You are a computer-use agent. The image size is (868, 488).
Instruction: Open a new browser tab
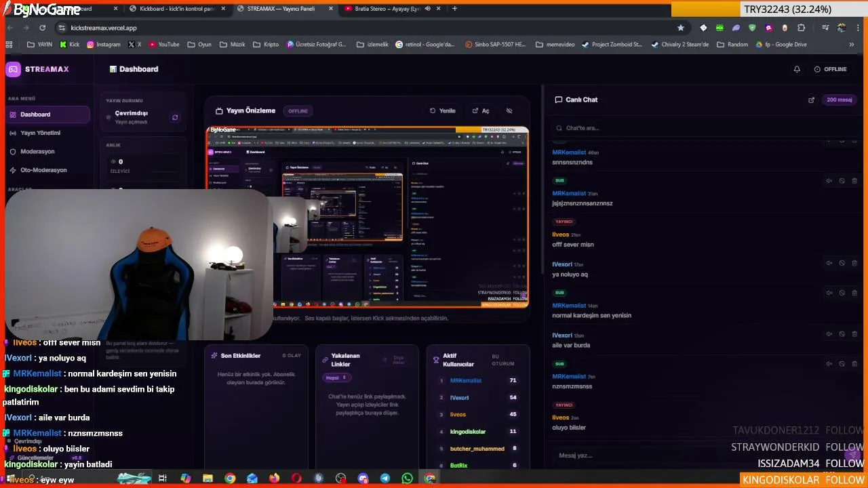point(454,9)
